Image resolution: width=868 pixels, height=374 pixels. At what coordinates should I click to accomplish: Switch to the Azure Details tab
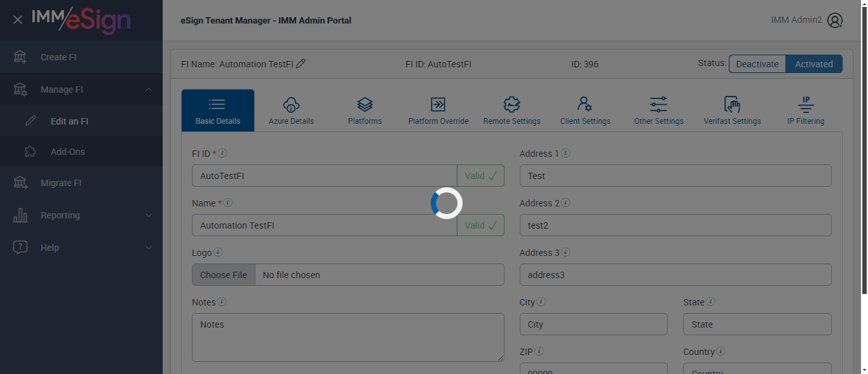(291, 110)
